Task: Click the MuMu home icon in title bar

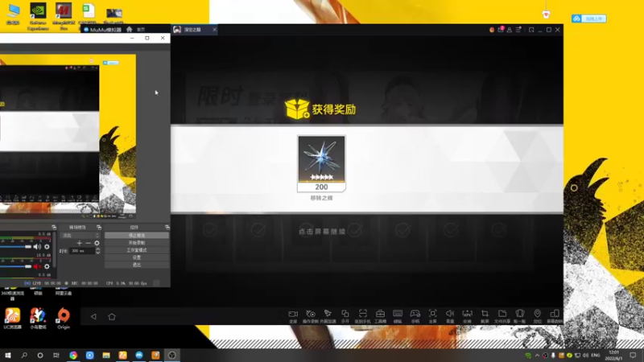Action: pyautogui.click(x=130, y=29)
